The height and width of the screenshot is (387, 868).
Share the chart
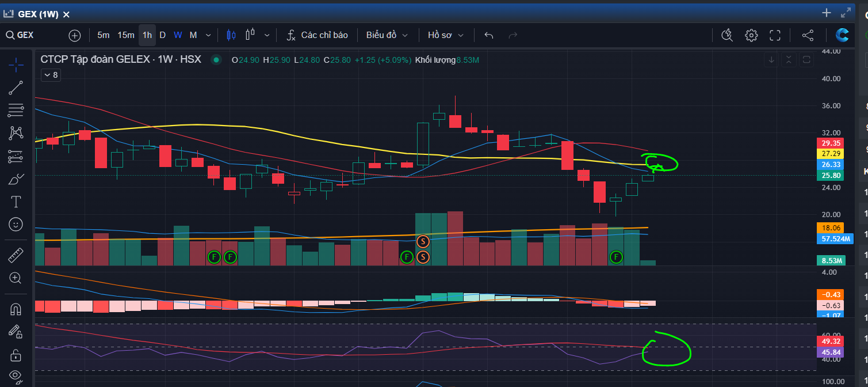808,35
